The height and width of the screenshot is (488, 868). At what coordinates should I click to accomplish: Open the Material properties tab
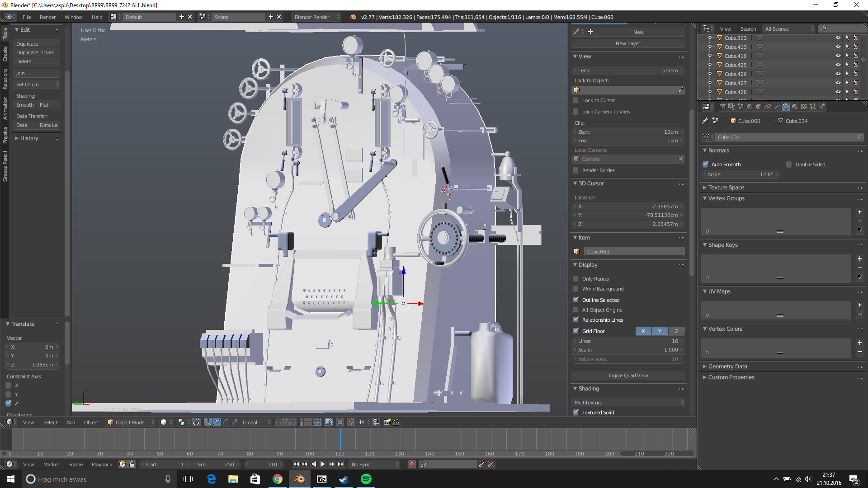(x=794, y=107)
